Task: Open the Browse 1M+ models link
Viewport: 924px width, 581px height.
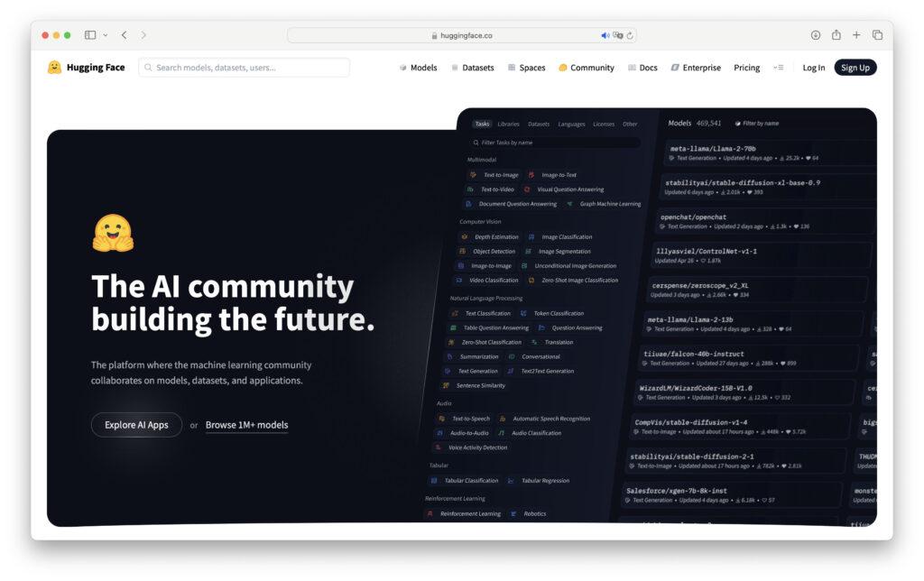Action: click(245, 424)
